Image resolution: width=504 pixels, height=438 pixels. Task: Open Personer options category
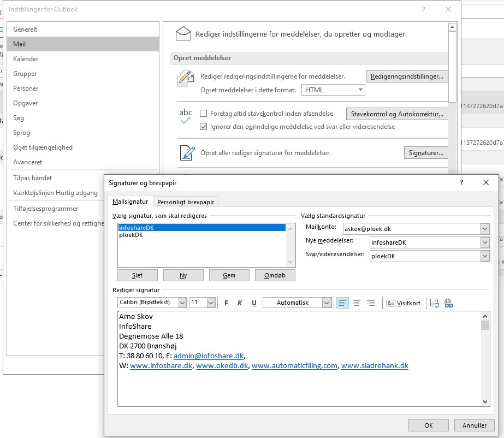pos(83,88)
